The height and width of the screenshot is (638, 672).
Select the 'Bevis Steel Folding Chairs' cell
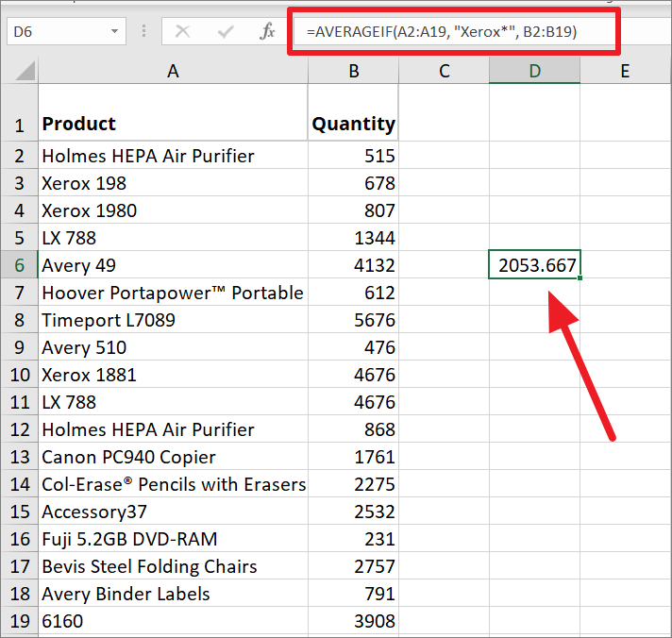pos(173,566)
